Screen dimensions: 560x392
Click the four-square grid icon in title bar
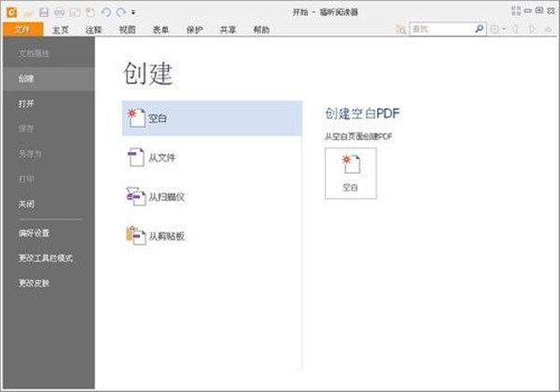[516, 10]
